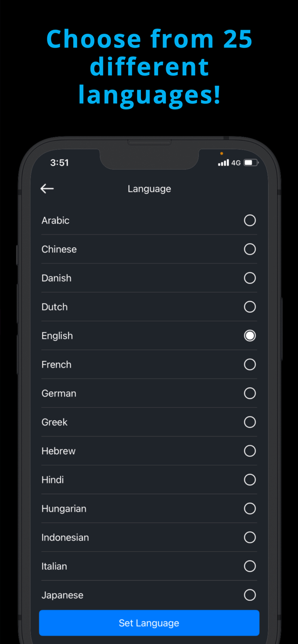Screen dimensions: 298x644
Task: Select Hindi as the language
Action: pyautogui.click(x=250, y=480)
